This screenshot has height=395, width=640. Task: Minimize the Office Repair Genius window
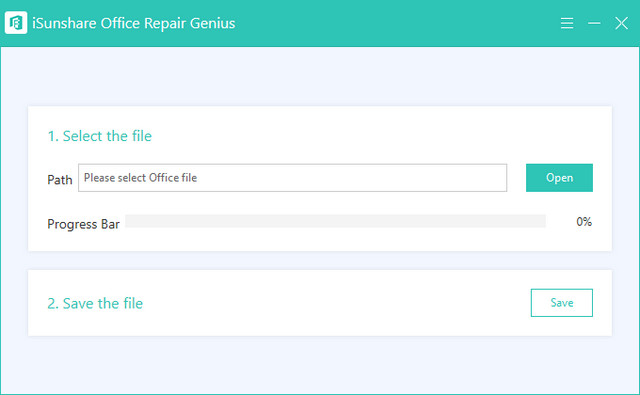click(594, 23)
